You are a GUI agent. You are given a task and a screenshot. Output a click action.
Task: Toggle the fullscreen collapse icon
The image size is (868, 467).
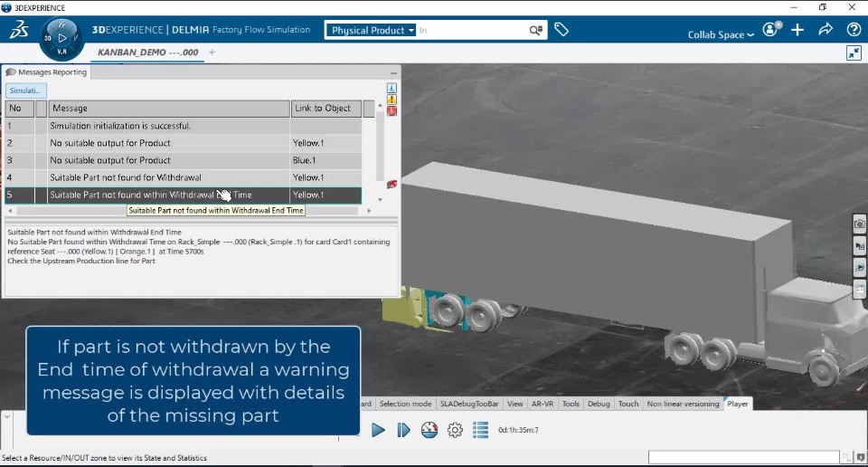[854, 52]
